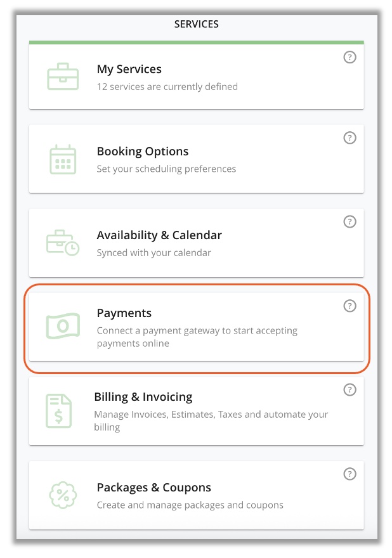The image size is (392, 558).
Task: Show help tooltip for Payments
Action: 350,306
